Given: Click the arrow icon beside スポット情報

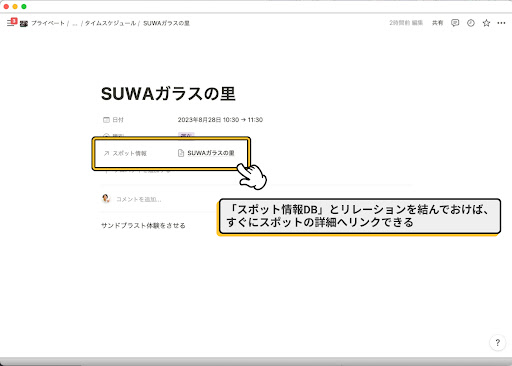Looking at the screenshot, I should coord(106,153).
